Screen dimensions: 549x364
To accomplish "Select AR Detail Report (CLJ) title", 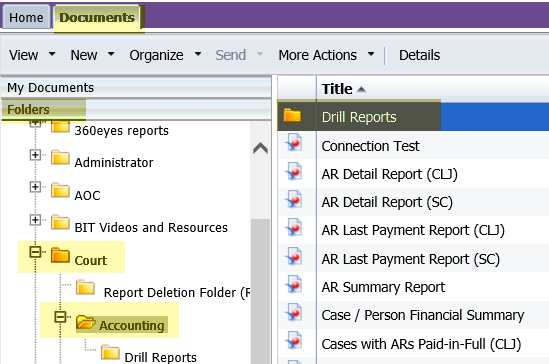I will (389, 174).
